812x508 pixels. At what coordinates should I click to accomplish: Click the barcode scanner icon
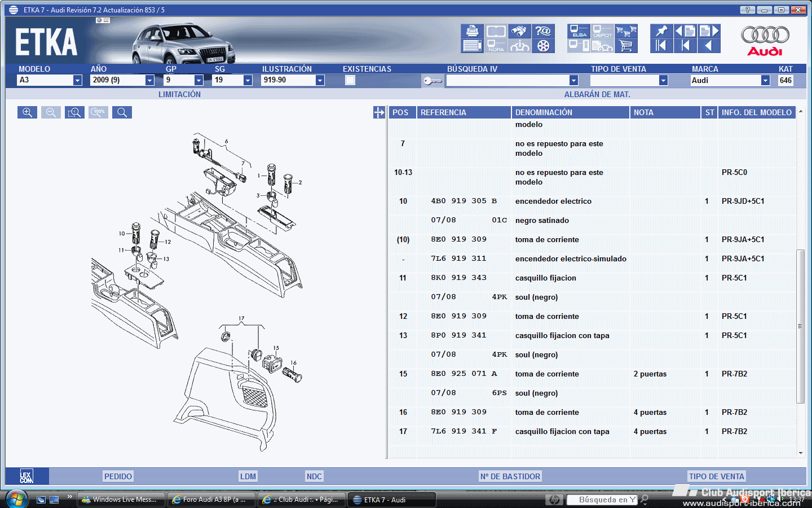click(x=579, y=46)
